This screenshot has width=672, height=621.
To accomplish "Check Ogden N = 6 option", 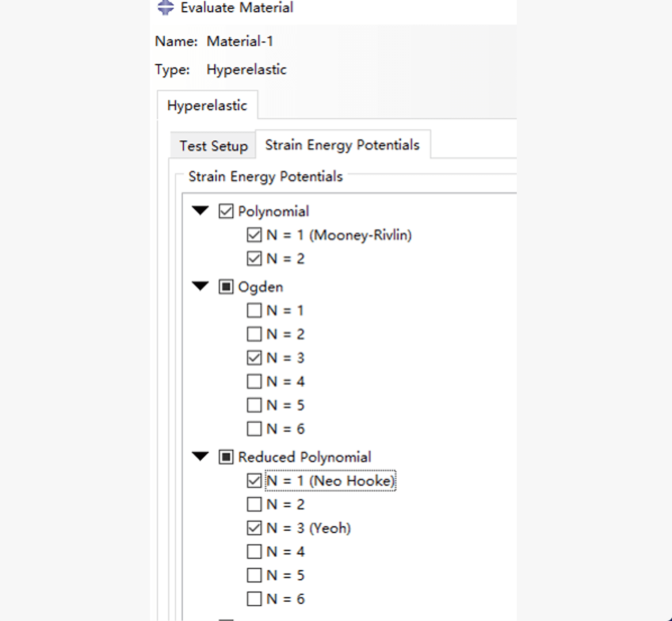I will pos(254,429).
